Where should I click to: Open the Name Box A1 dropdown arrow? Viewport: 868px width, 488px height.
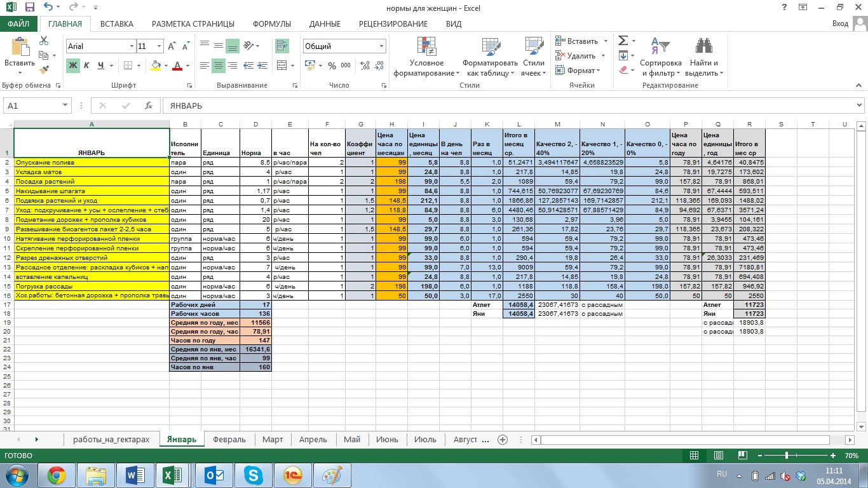[x=65, y=105]
